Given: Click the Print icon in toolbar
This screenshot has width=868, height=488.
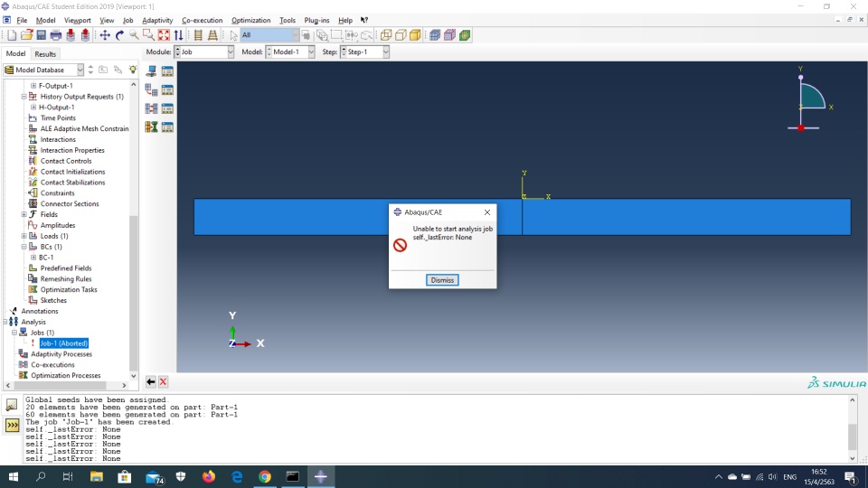Looking at the screenshot, I should point(56,35).
